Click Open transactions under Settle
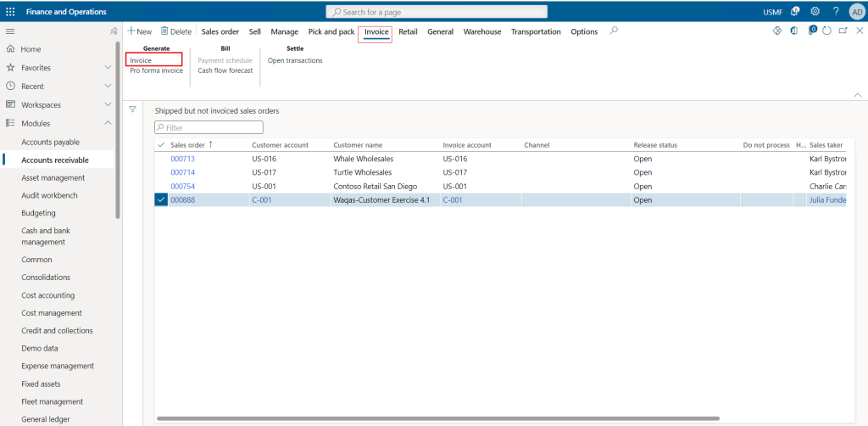868x426 pixels. [295, 60]
